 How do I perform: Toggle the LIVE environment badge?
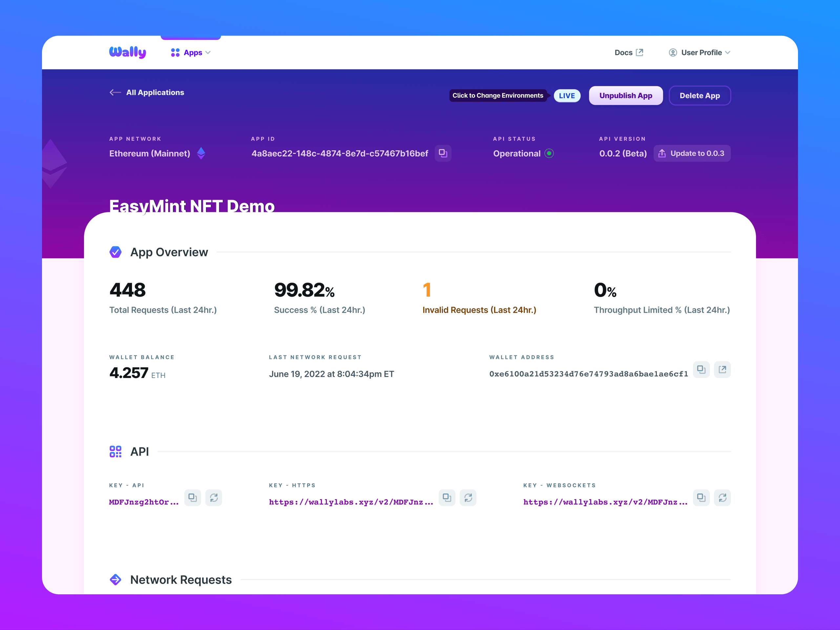[567, 96]
